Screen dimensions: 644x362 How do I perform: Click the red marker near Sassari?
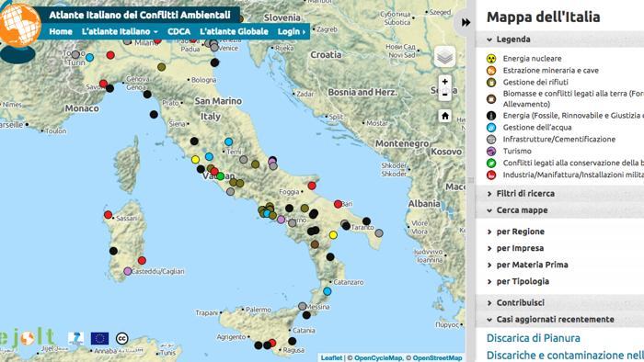tap(108, 215)
